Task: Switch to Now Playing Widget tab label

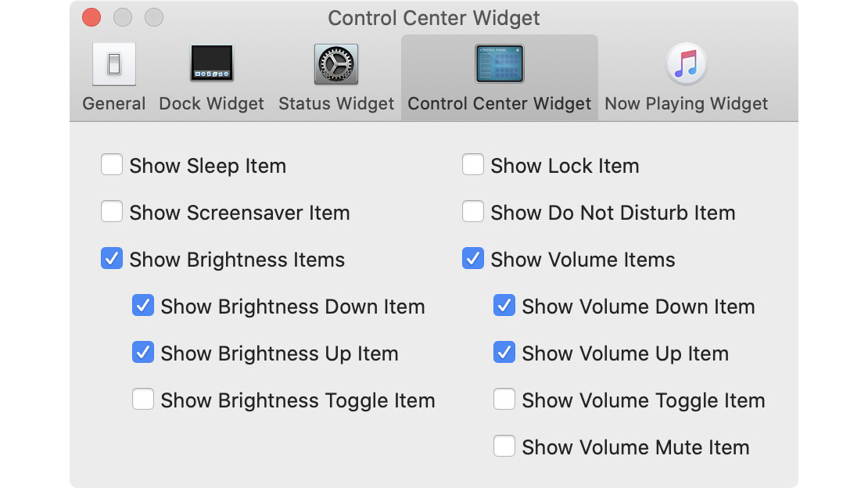Action: (x=687, y=103)
